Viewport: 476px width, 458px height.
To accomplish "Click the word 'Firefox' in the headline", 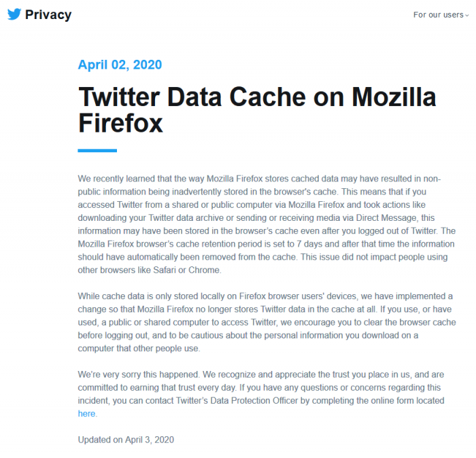I will click(120, 124).
